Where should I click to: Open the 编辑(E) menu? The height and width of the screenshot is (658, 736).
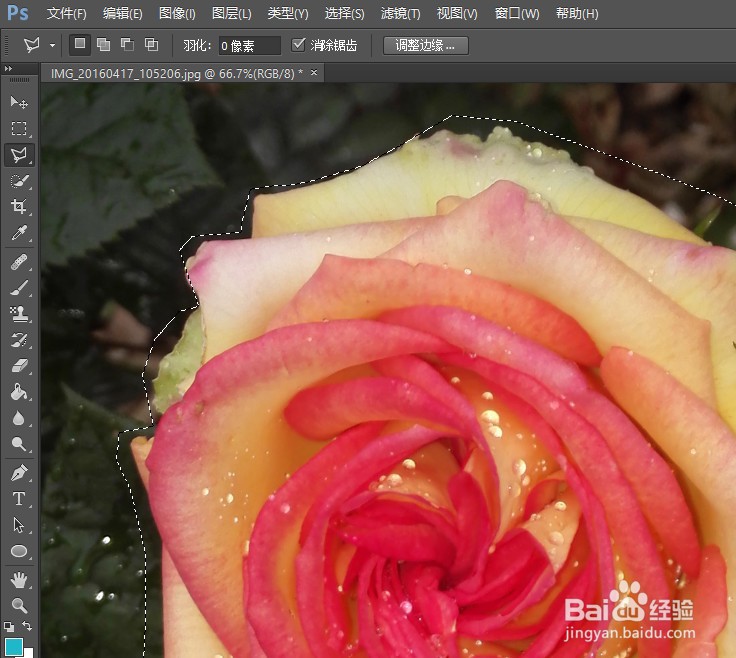(123, 14)
